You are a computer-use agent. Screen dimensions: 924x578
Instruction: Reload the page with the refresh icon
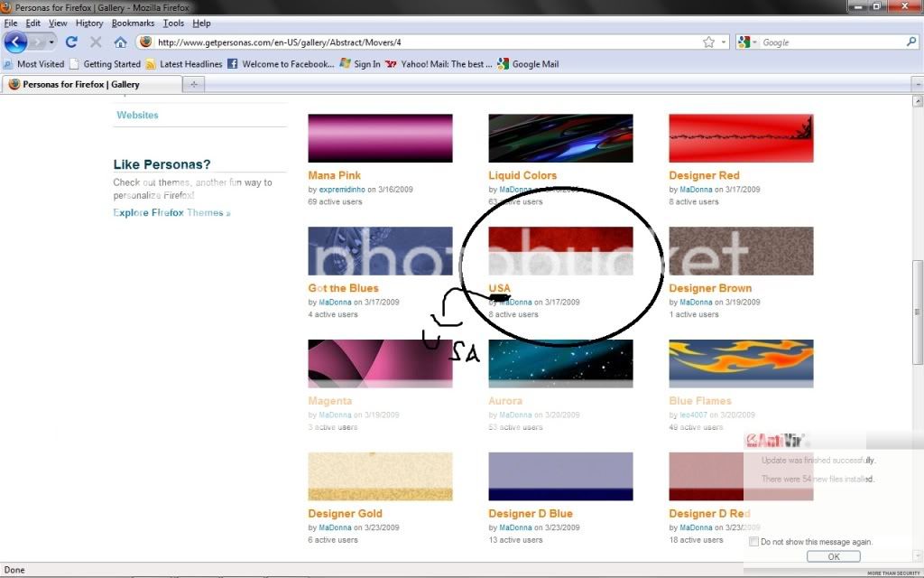click(71, 42)
